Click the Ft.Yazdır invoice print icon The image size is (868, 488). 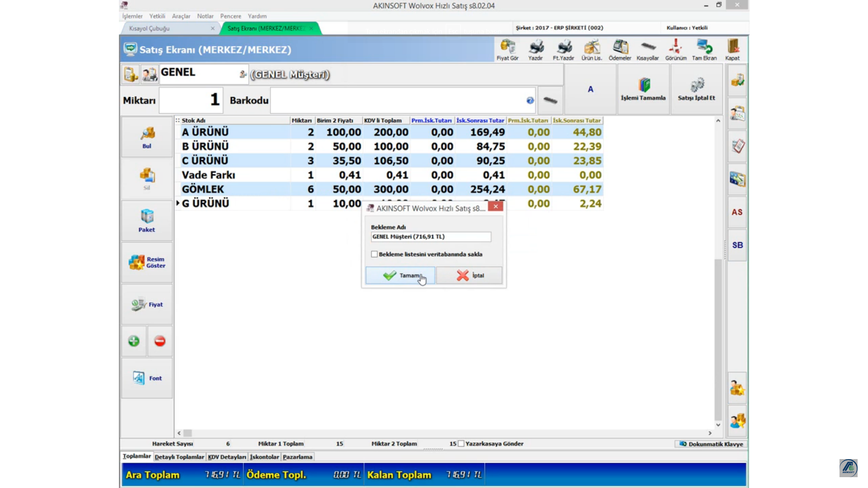[x=563, y=50]
